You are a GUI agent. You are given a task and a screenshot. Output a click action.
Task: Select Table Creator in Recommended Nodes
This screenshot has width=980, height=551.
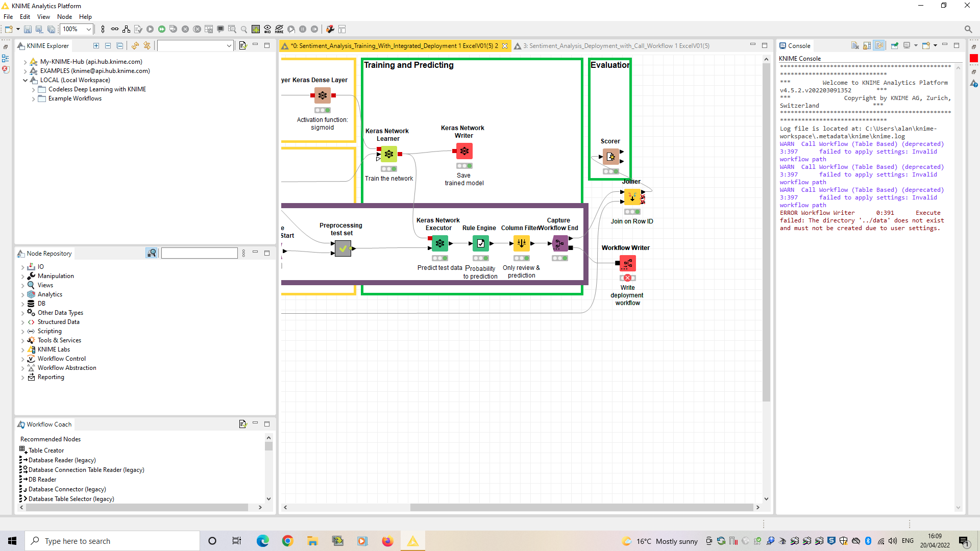(46, 450)
